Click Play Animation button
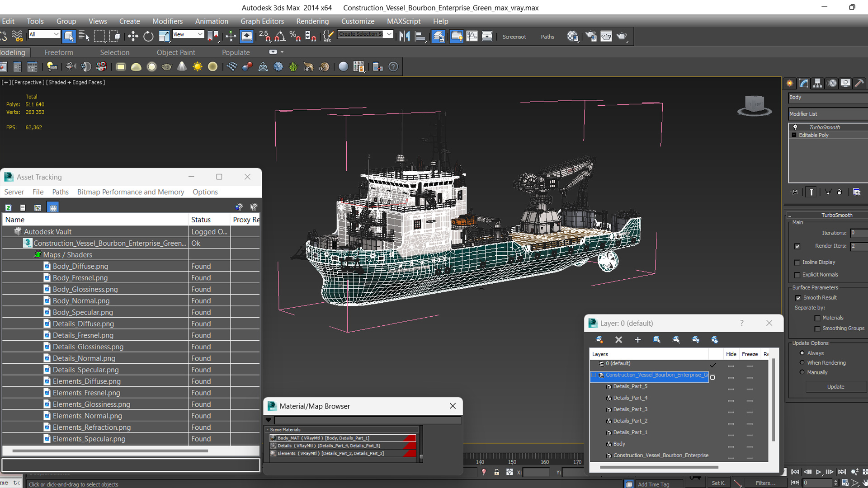 click(818, 472)
